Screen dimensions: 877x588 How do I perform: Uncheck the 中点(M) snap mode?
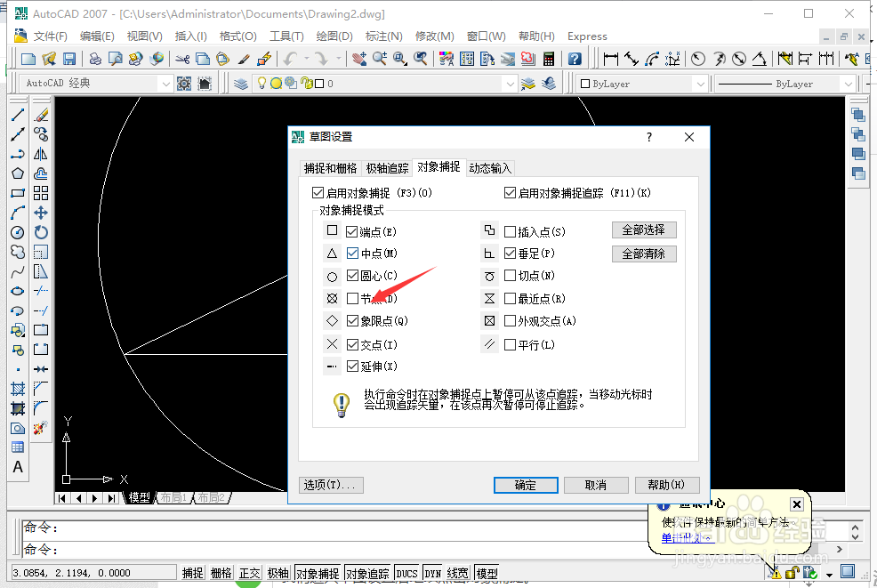click(352, 254)
